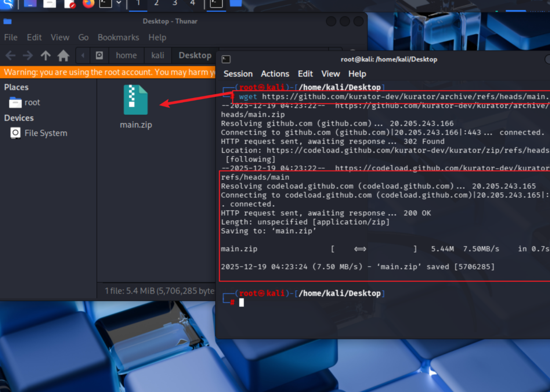The height and width of the screenshot is (392, 550).
Task: Open terminal Edit menu
Action: 305,74
